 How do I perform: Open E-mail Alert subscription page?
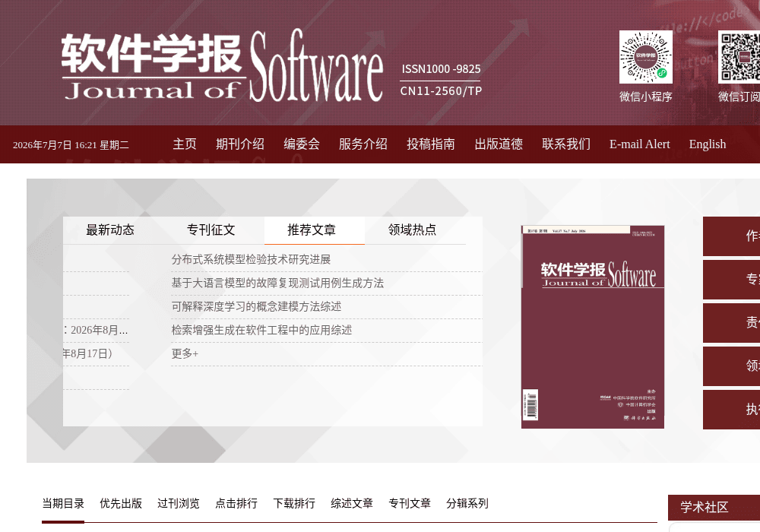click(x=640, y=144)
